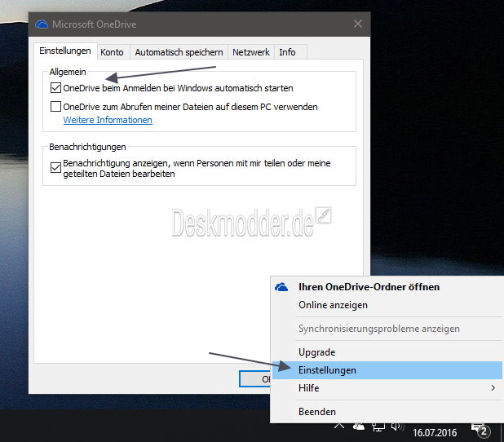Open the Hilfe menu entry
The height and width of the screenshot is (442, 504).
387,388
